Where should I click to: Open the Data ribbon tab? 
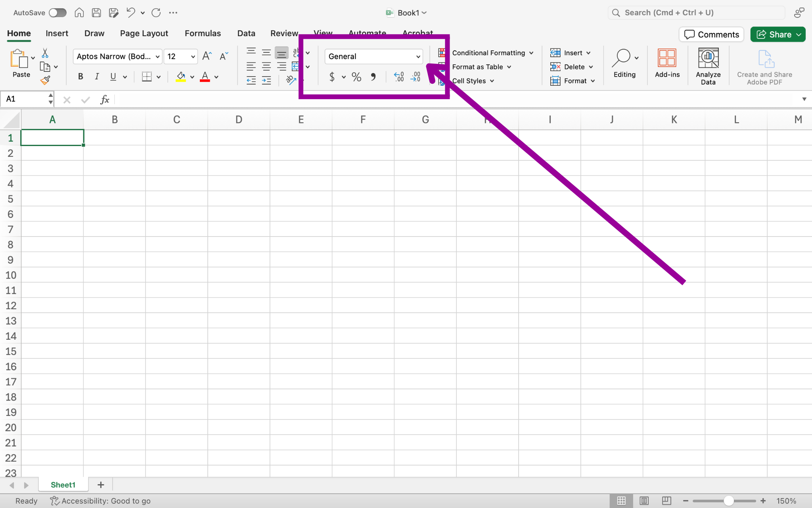tap(246, 33)
